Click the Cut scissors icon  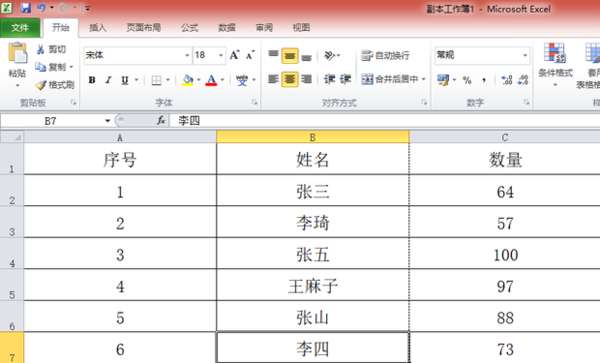pos(41,49)
